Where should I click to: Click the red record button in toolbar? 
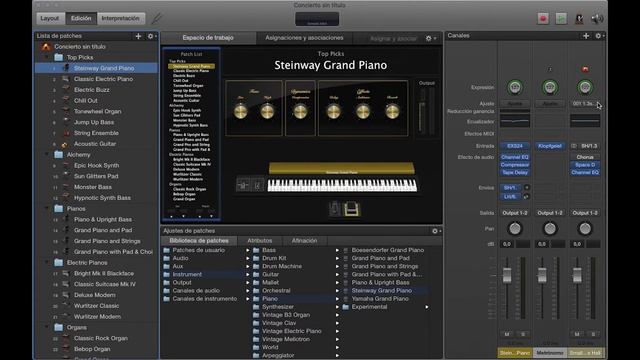(543, 19)
